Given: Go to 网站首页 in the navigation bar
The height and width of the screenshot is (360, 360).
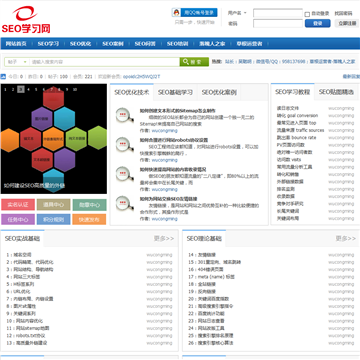Looking at the screenshot, I should 16,44.
